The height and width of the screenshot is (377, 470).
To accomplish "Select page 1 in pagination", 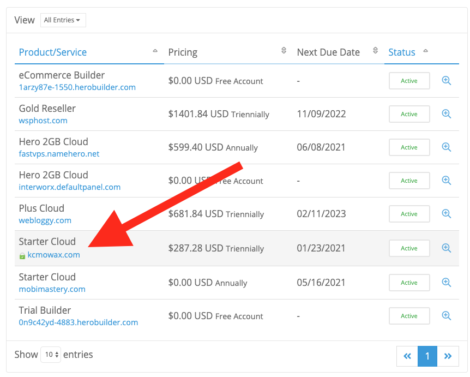I will (427, 356).
